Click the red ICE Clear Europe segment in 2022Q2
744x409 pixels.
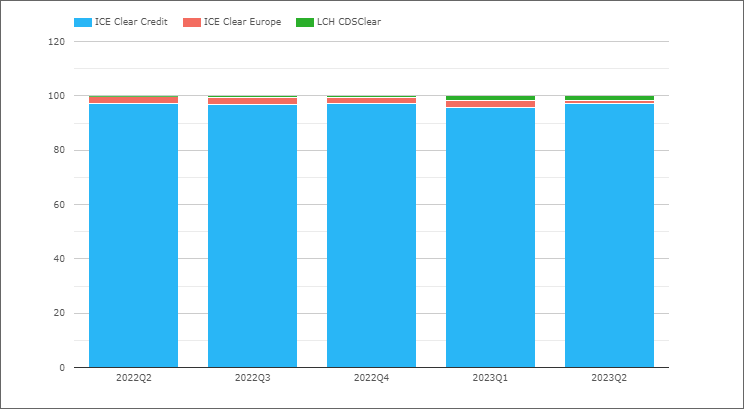(133, 100)
